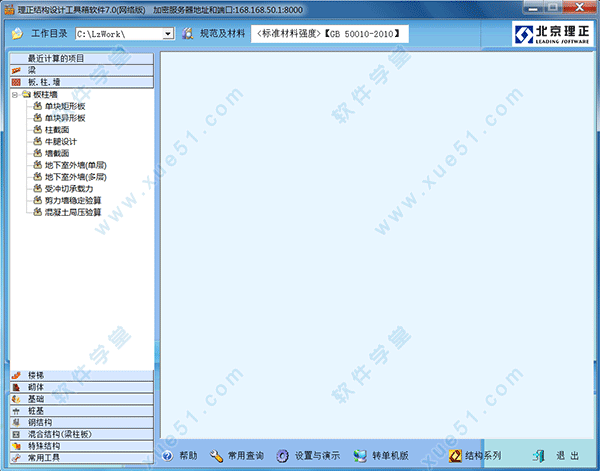Click the 单块异形板 item icon
Image resolution: width=600 pixels, height=471 pixels.
[38, 117]
